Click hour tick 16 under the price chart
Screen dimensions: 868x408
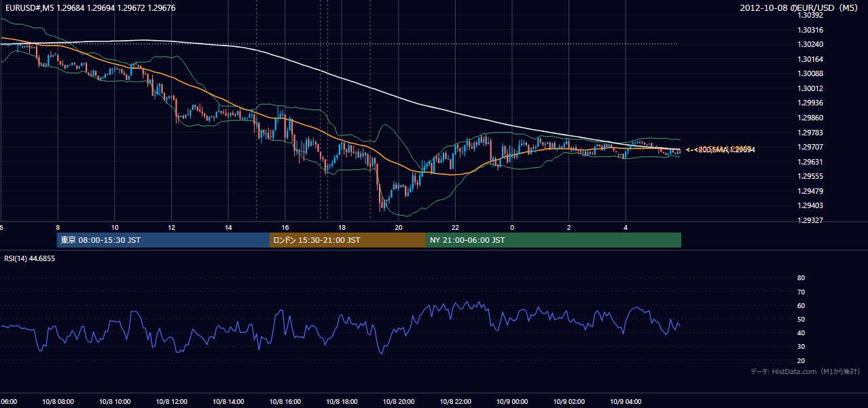pyautogui.click(x=285, y=227)
